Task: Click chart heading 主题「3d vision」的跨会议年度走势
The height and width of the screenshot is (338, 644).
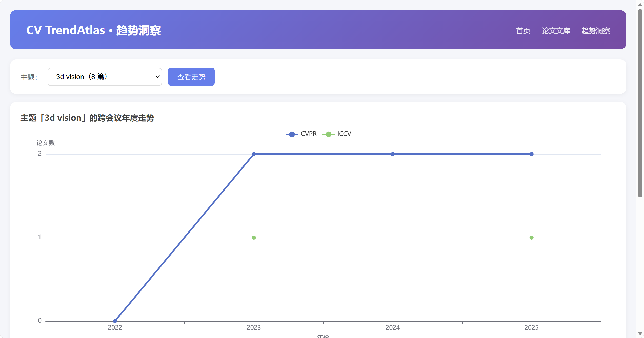Action: coord(87,118)
